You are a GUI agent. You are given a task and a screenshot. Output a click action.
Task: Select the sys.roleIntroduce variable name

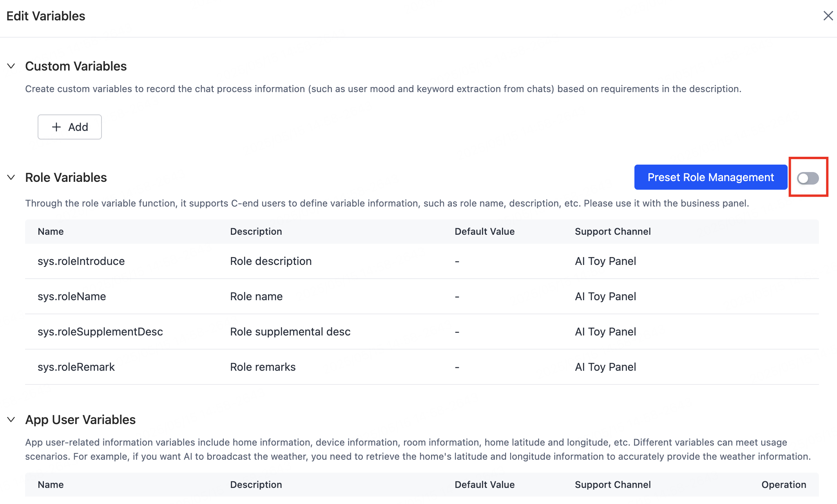click(x=81, y=261)
